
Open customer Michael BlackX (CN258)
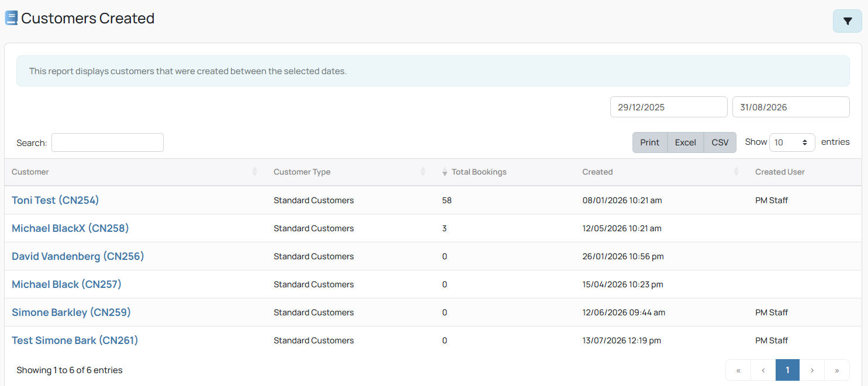click(x=70, y=228)
